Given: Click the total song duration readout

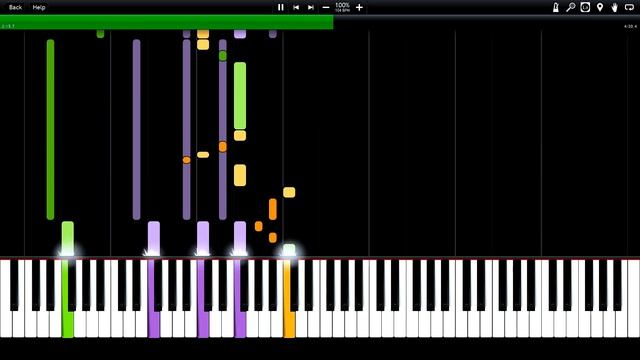Looking at the screenshot, I should (630, 26).
